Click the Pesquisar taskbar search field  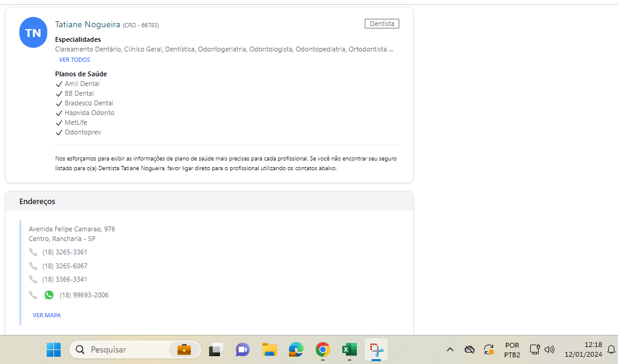(x=135, y=349)
